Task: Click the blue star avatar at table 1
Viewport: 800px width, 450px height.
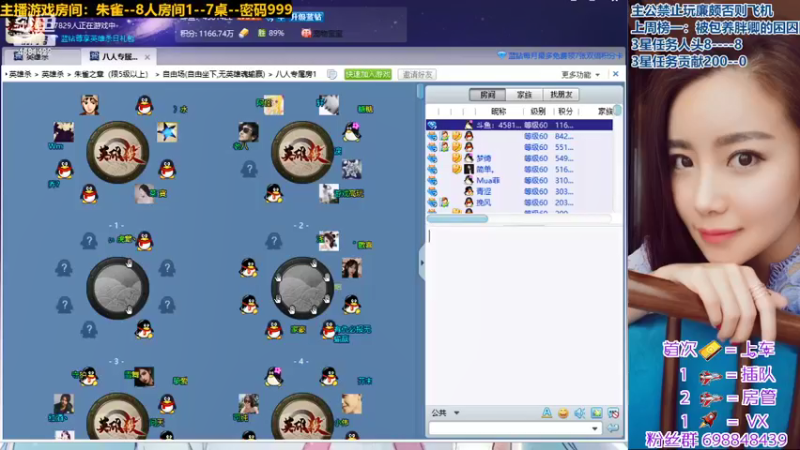Action: [167, 132]
